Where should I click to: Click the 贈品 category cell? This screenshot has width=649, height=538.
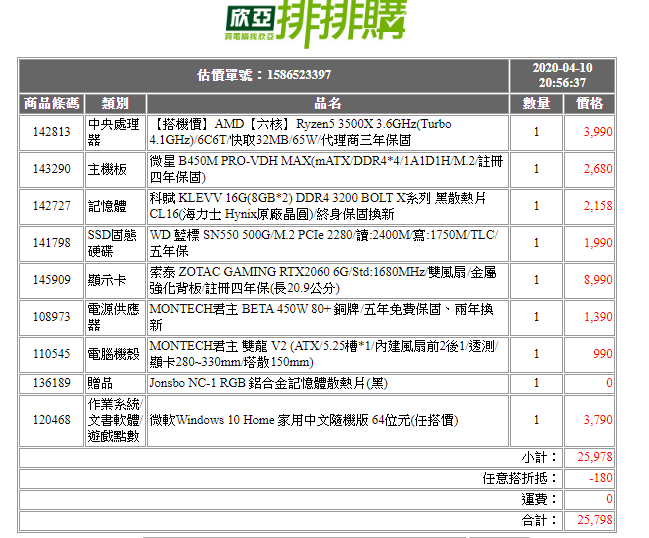[x=115, y=384]
